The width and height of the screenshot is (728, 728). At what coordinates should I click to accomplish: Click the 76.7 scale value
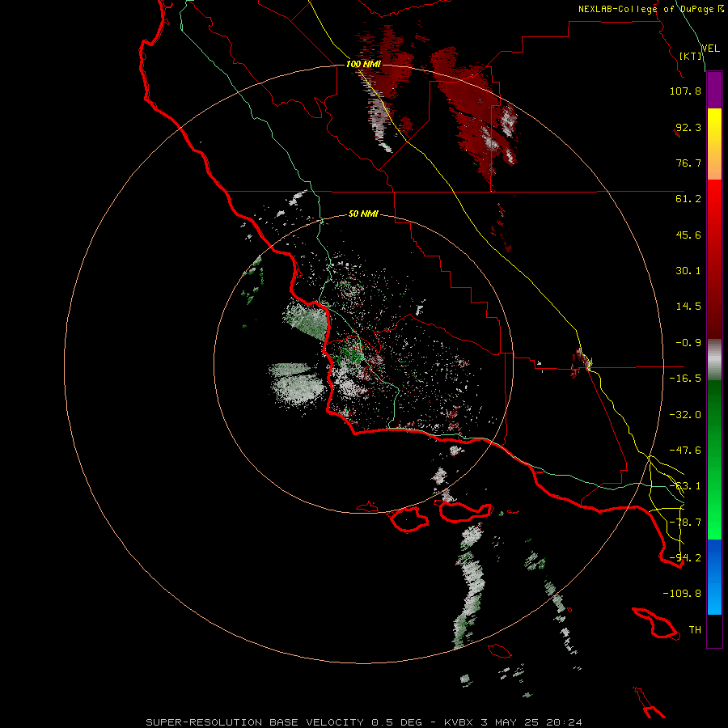[688, 163]
